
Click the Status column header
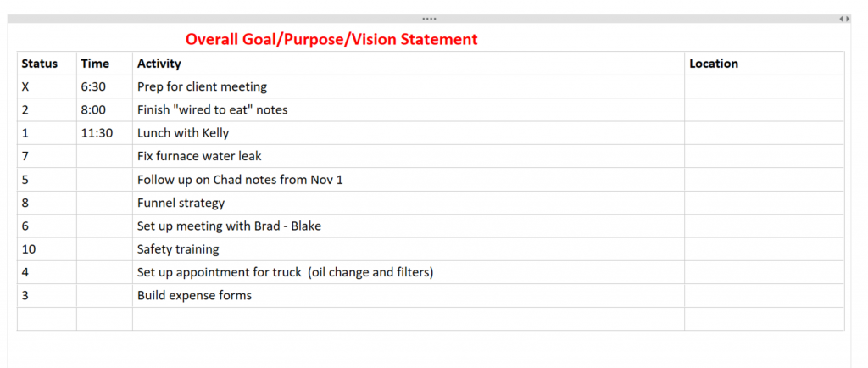47,64
